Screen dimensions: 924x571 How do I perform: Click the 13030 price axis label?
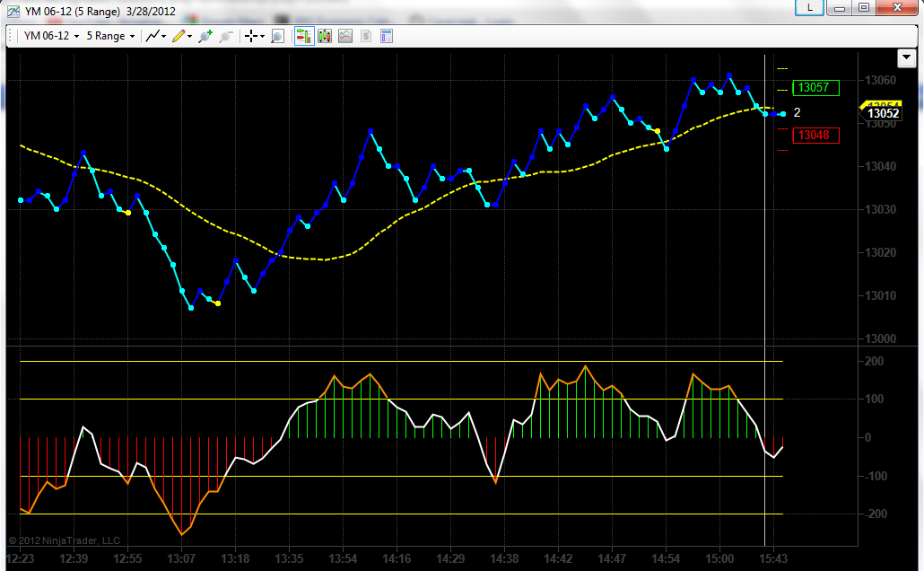pos(880,209)
